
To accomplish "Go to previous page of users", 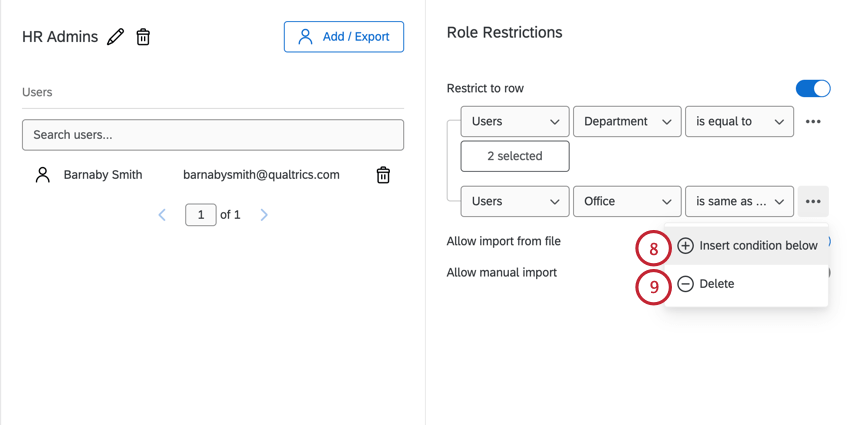I will click(x=162, y=215).
